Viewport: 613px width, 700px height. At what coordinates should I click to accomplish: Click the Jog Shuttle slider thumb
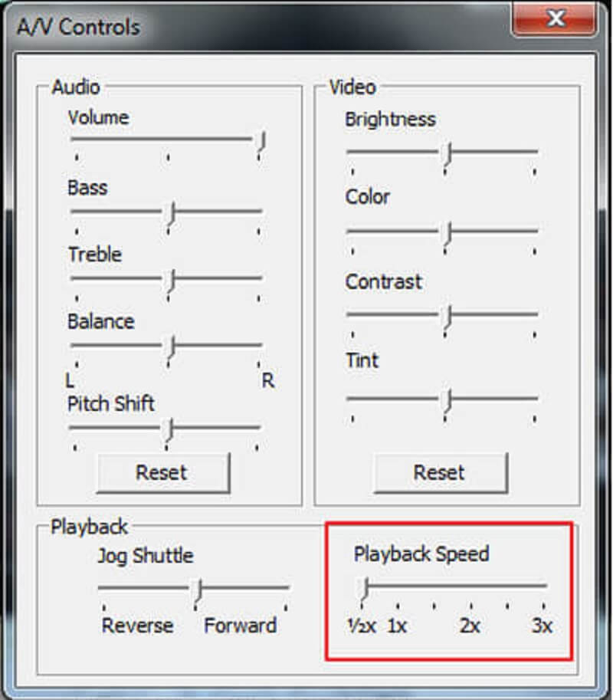coord(199,587)
